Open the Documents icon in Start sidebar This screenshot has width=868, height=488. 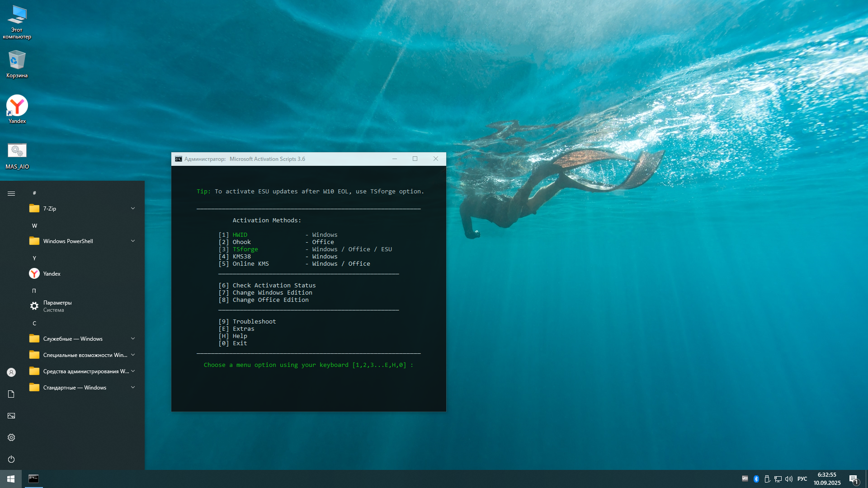(x=11, y=394)
